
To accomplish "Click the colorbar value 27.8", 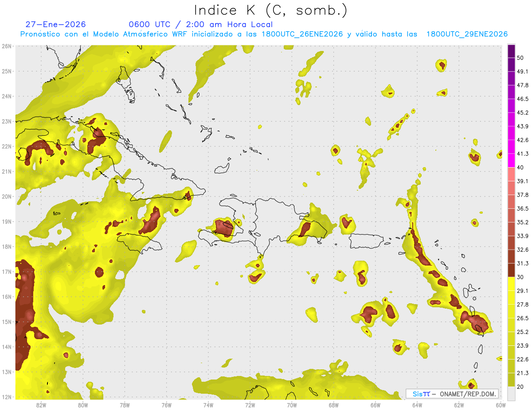I will 522,304.
